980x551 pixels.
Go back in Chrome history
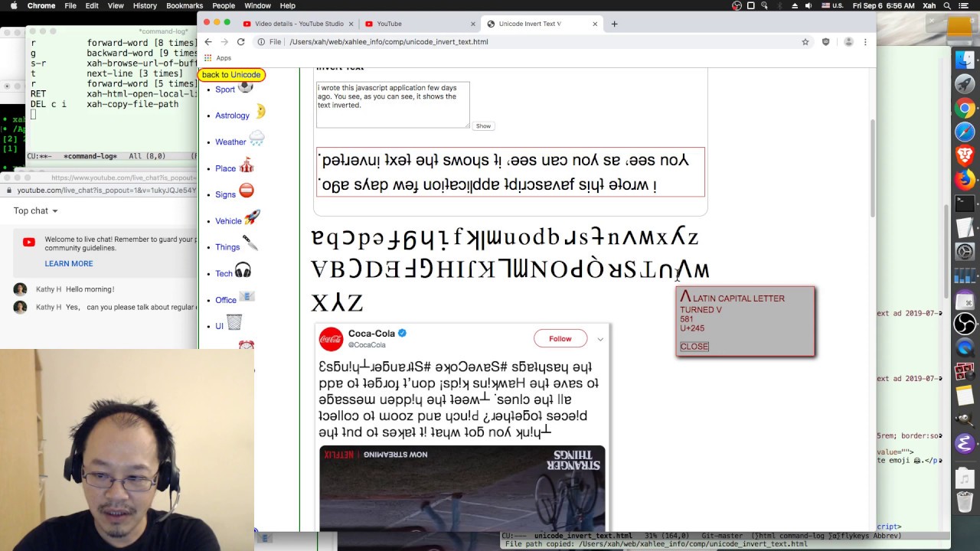coord(208,41)
